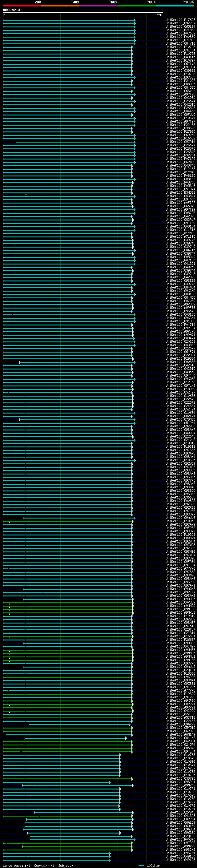Select label UniRef100_A5JPN4

(180, 423)
